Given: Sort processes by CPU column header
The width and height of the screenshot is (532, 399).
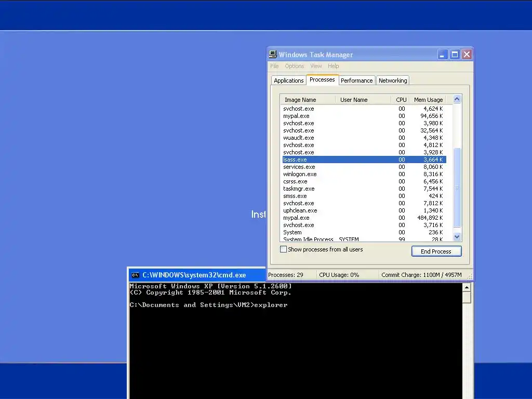Looking at the screenshot, I should pyautogui.click(x=401, y=99).
